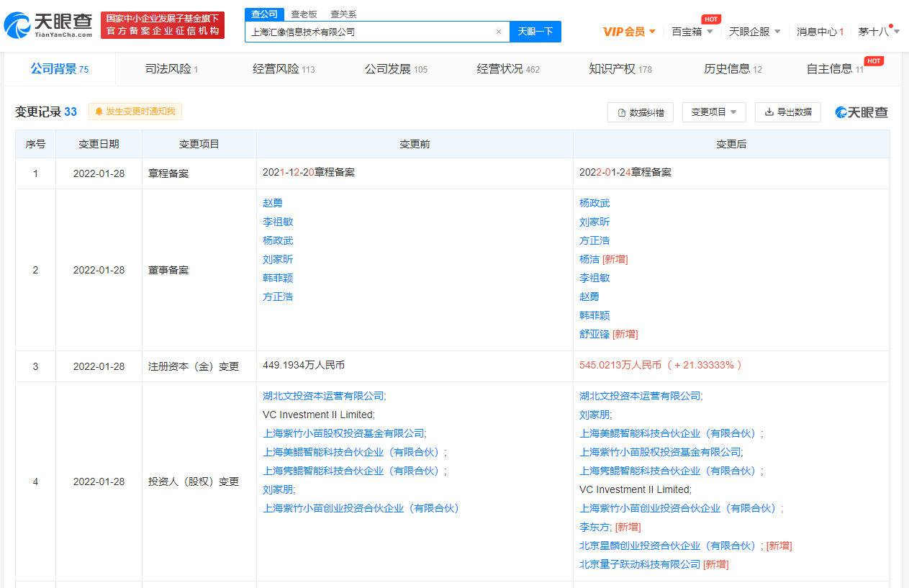Open the VIP会员 dropdown
Image resolution: width=909 pixels, height=588 pixels.
tap(629, 32)
